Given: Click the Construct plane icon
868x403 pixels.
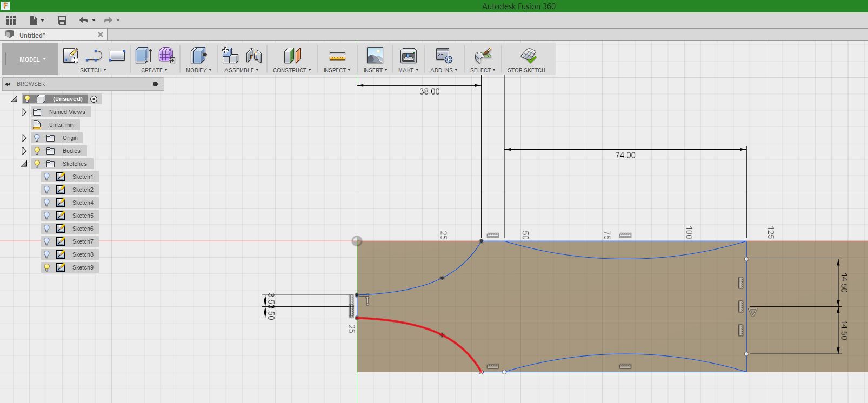Looking at the screenshot, I should [292, 55].
